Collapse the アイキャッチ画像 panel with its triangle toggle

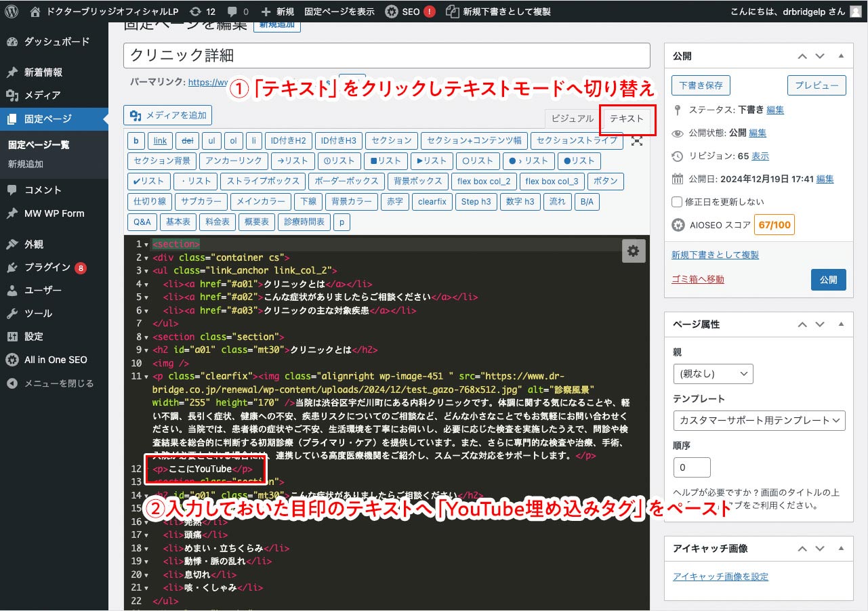click(841, 548)
